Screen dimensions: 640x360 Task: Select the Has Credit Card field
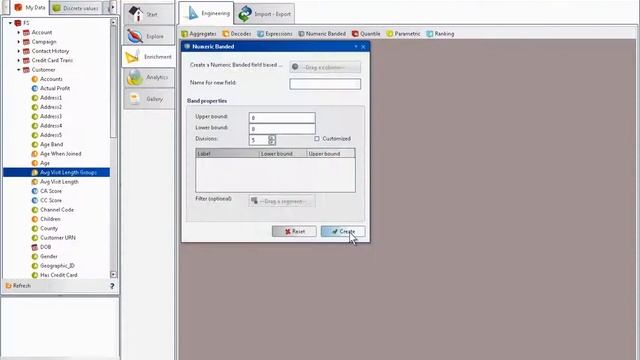click(x=58, y=275)
